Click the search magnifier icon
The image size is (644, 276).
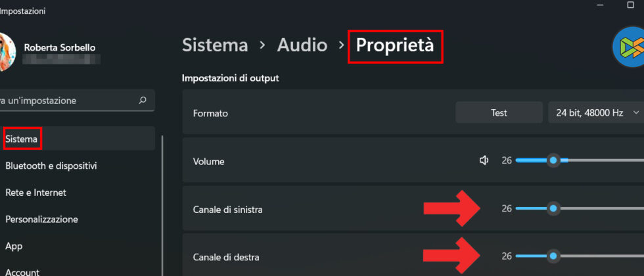pos(143,101)
